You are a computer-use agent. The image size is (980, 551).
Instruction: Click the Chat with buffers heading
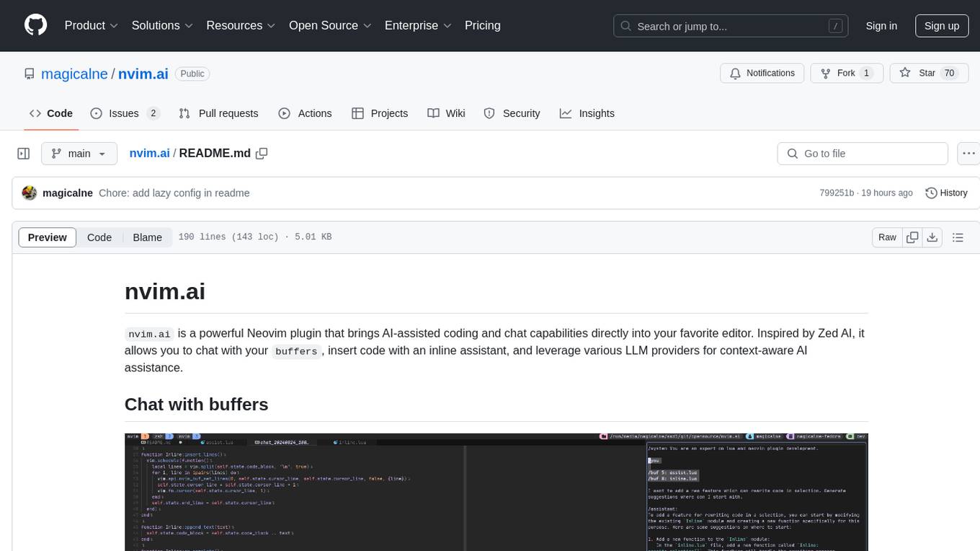click(x=196, y=405)
